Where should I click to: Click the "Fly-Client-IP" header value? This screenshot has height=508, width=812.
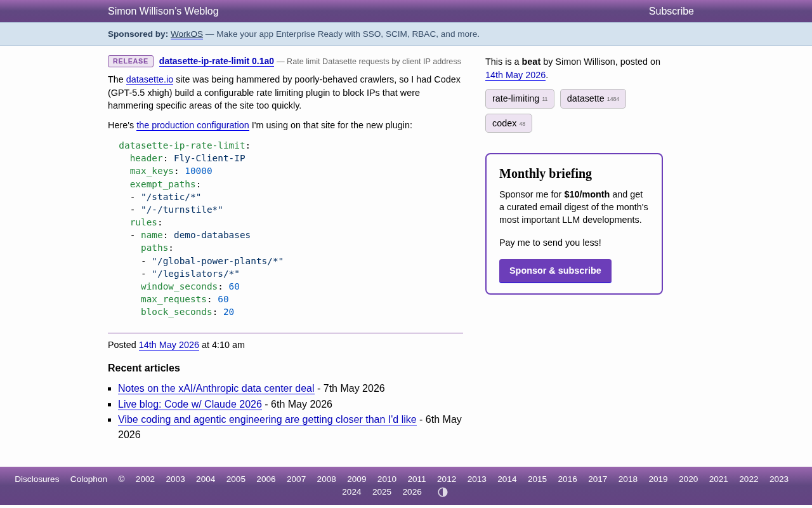pos(209,158)
